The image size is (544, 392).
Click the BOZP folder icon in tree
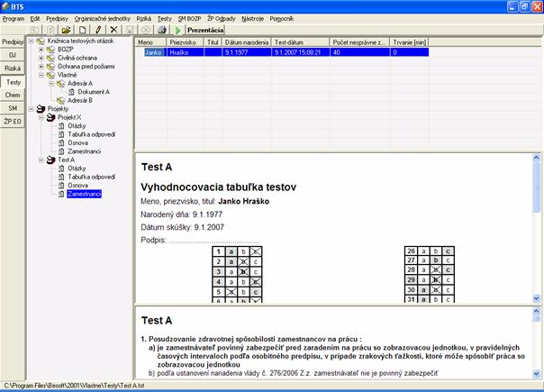point(50,50)
